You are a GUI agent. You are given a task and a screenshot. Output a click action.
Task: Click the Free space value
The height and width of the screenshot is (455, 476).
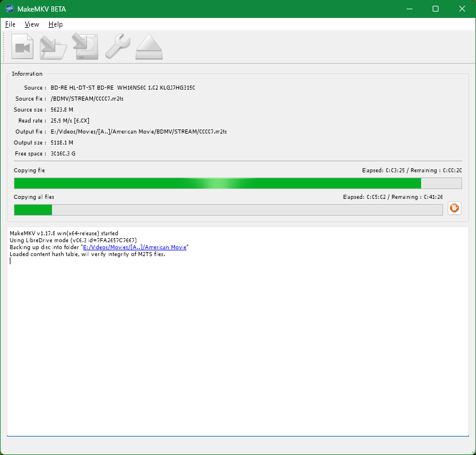[x=63, y=153]
